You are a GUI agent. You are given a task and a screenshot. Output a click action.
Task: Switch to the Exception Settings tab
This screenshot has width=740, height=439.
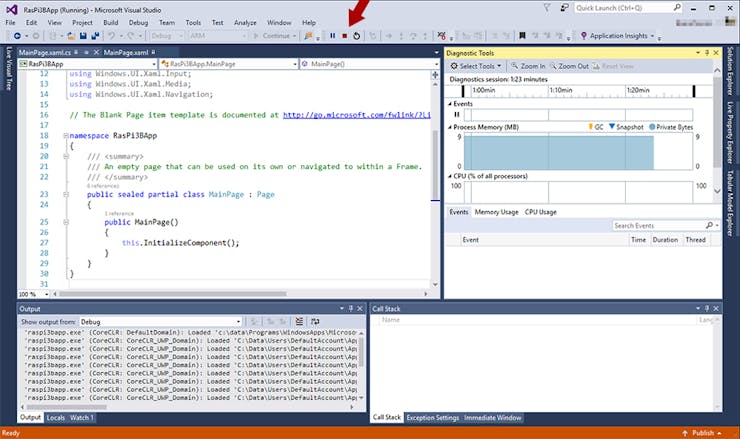(x=432, y=418)
